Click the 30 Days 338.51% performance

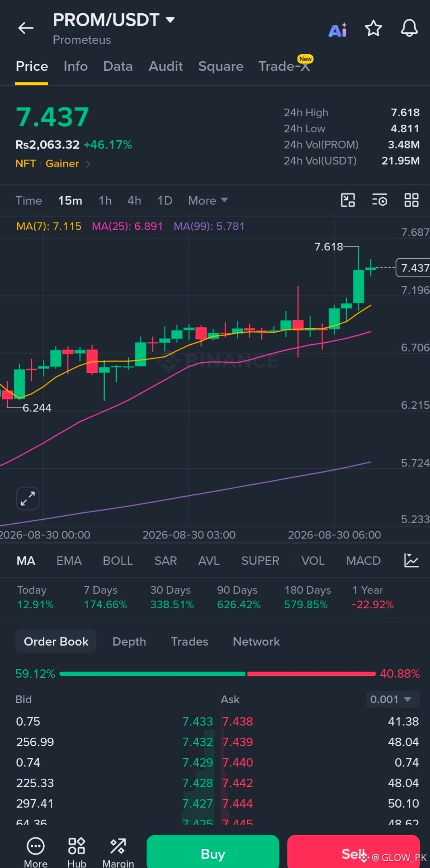(172, 597)
